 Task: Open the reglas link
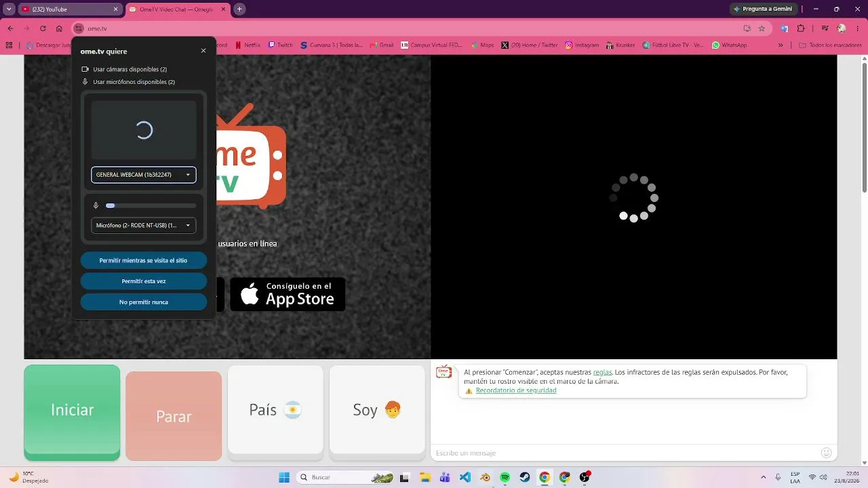(602, 372)
